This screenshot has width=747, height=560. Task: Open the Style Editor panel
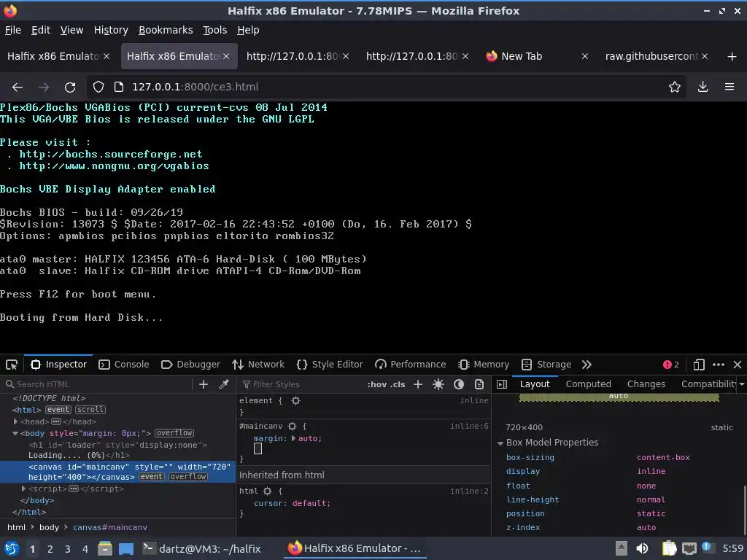coord(330,365)
